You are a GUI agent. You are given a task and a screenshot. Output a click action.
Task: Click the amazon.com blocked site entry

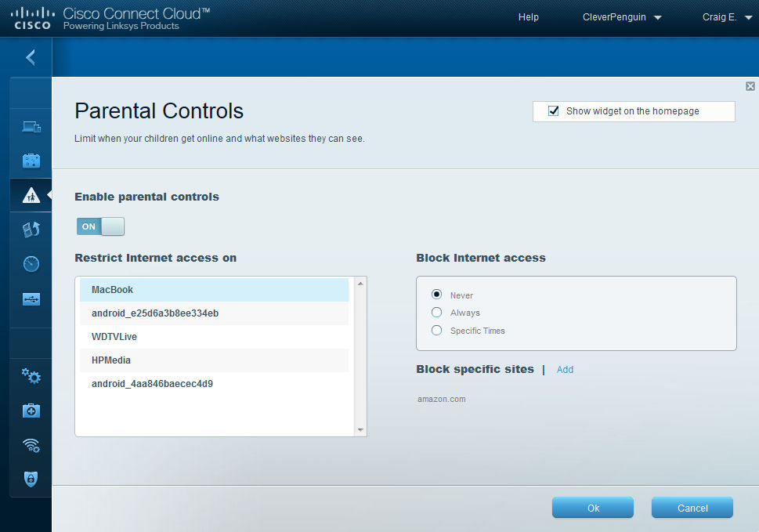[442, 400]
